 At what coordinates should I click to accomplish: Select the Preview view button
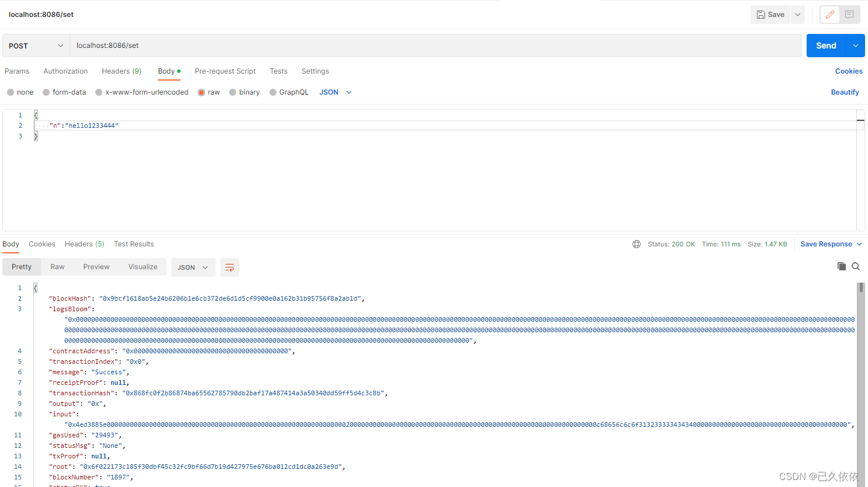[96, 267]
